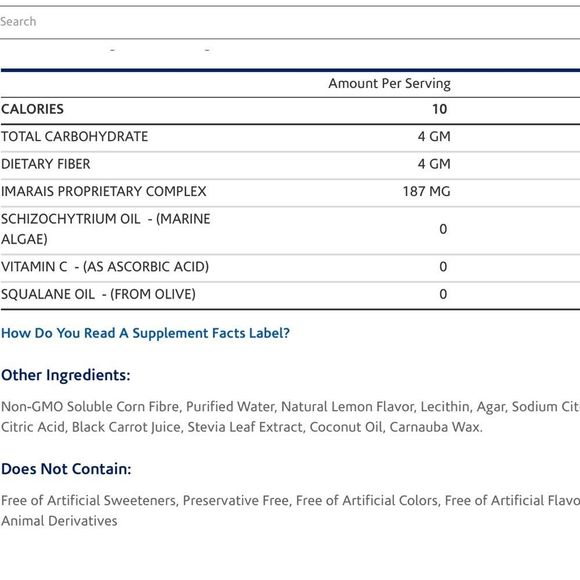The width and height of the screenshot is (580, 580).
Task: Select the 'Amount Per Serving' column header
Action: coord(390,84)
